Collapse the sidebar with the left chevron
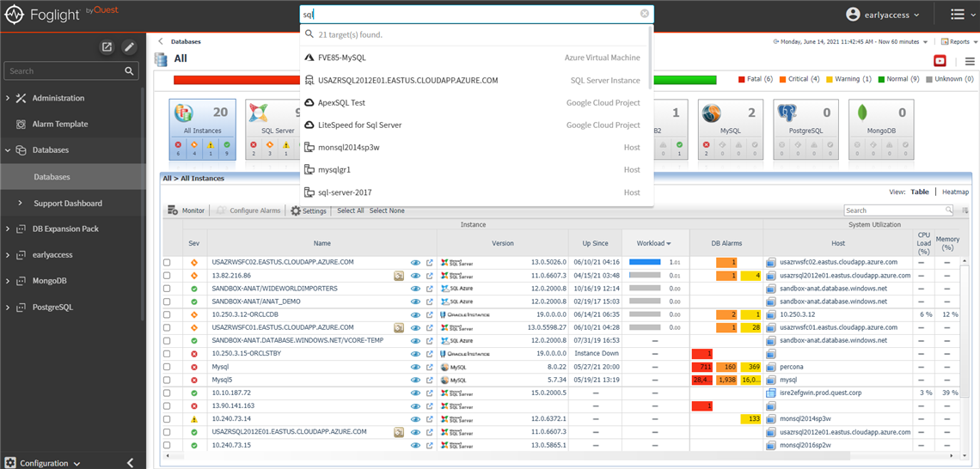 [x=130, y=463]
